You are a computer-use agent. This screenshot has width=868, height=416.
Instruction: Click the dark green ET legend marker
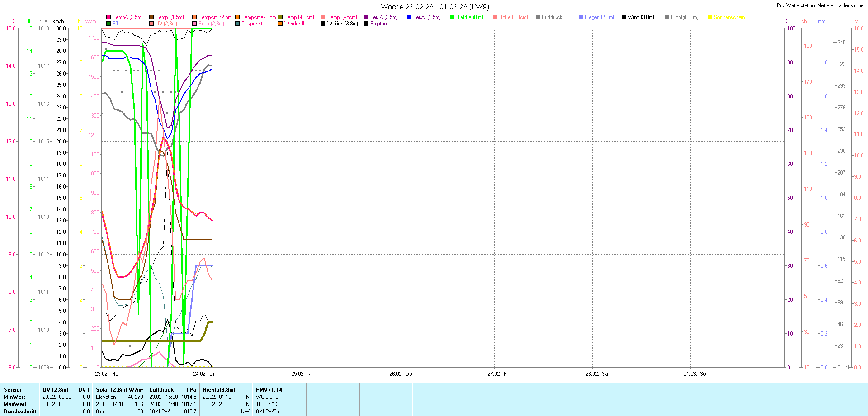click(x=108, y=24)
